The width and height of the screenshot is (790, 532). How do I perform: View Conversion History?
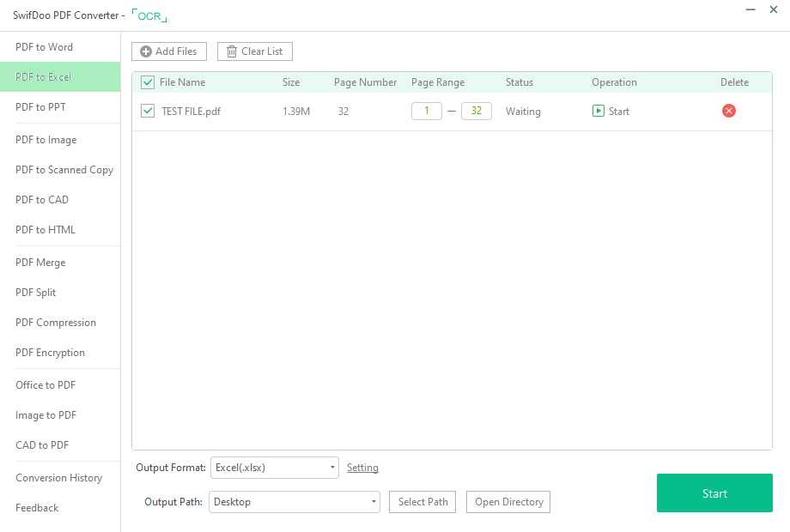(x=60, y=478)
